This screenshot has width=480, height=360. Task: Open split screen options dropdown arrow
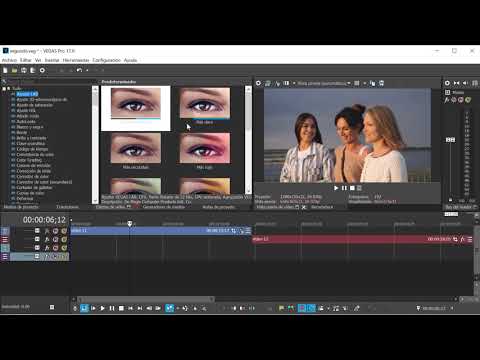(294, 83)
